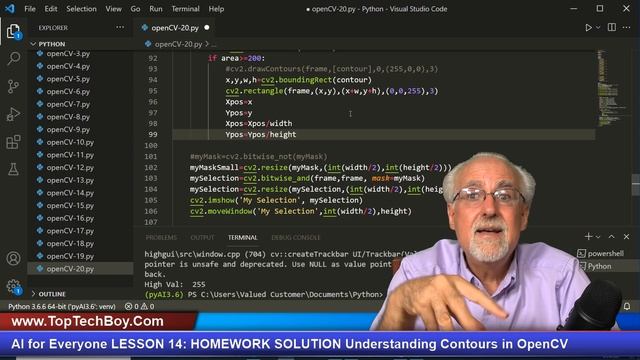Open run options dropdown beside play button
This screenshot has height=360, width=640.
coord(598,27)
